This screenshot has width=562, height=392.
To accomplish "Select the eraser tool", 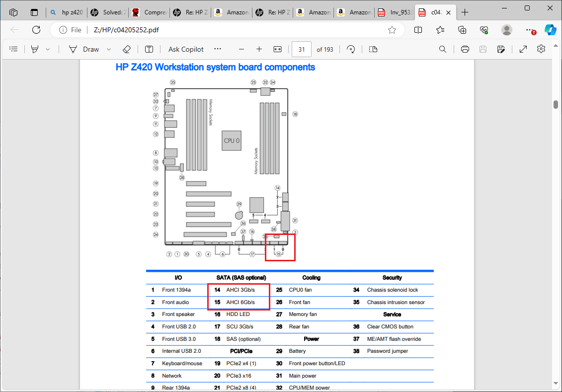I will pos(127,49).
